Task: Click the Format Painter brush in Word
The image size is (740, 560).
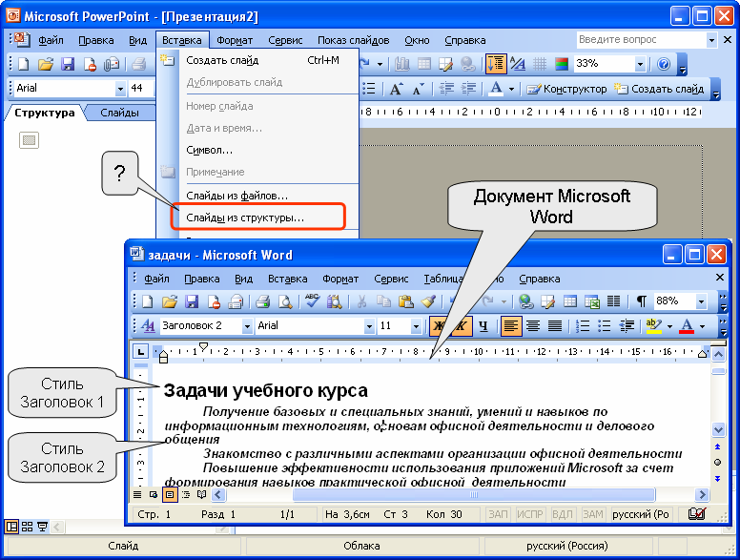Action: (x=428, y=301)
